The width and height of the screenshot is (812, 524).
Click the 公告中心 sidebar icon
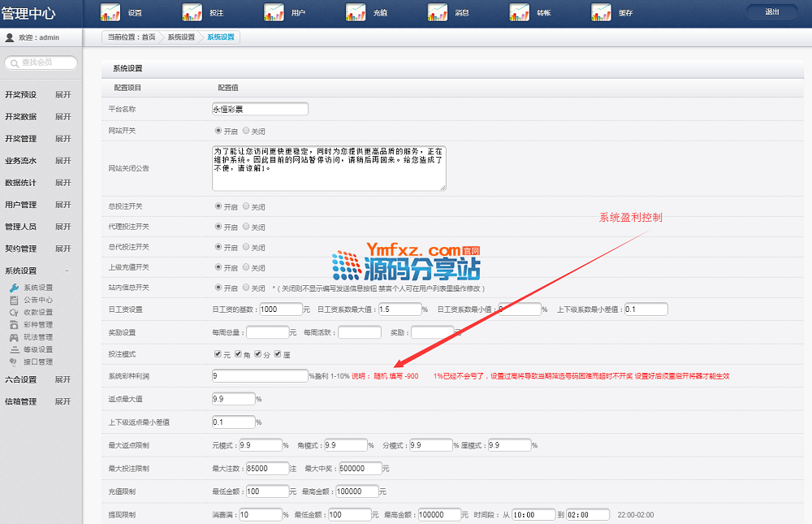coord(14,300)
